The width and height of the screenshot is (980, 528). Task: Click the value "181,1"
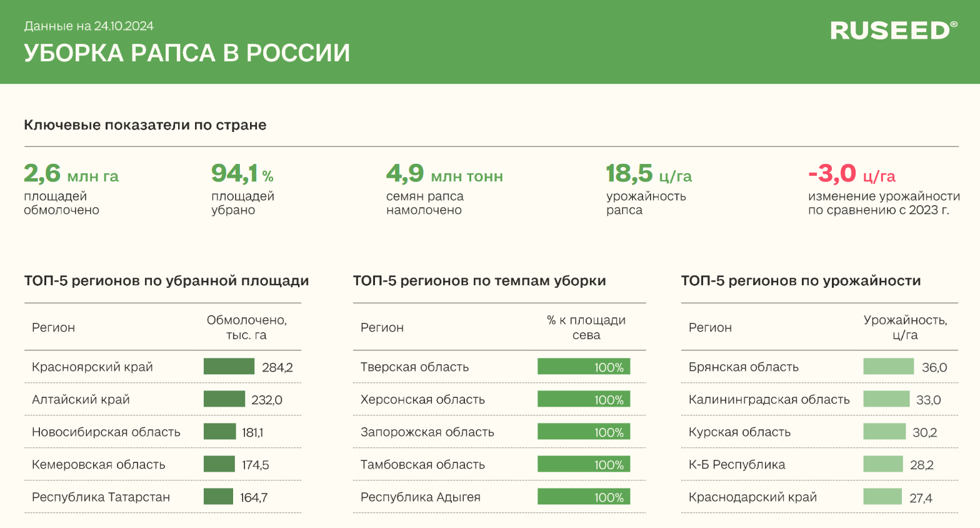252,433
